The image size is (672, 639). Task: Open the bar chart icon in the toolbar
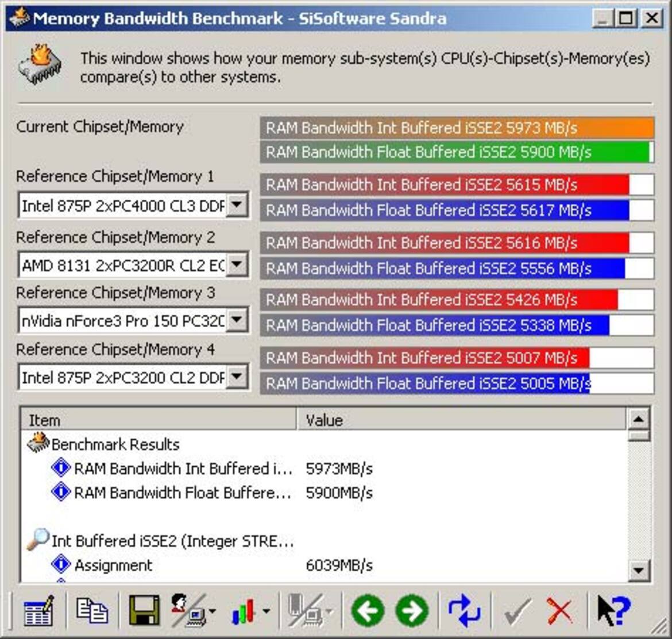[x=244, y=611]
